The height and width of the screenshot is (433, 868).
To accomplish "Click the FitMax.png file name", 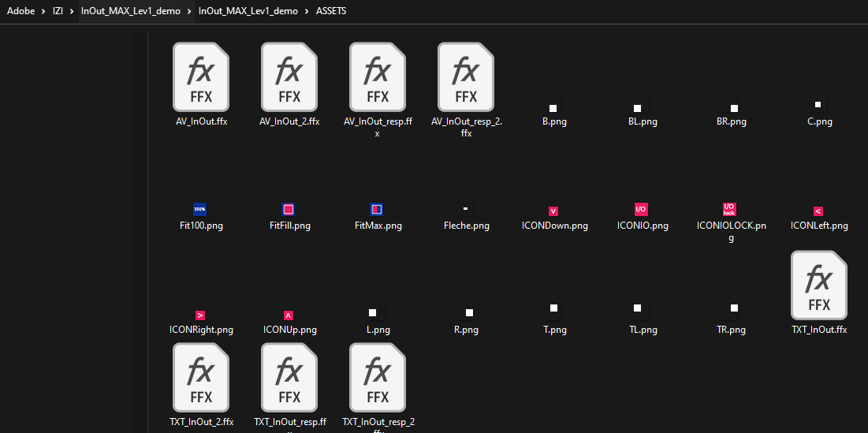I will (x=378, y=226).
